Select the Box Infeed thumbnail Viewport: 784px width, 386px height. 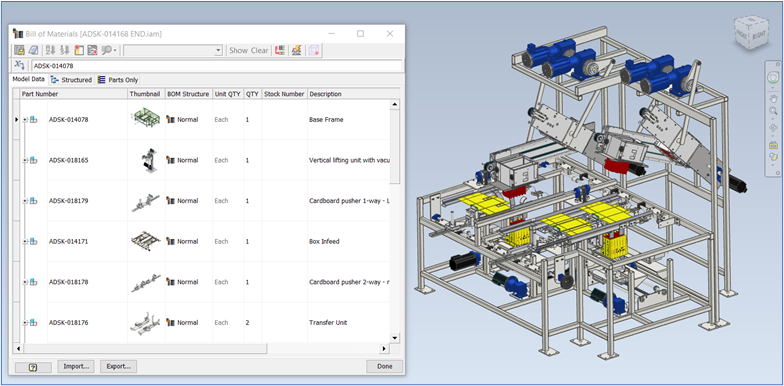146,241
